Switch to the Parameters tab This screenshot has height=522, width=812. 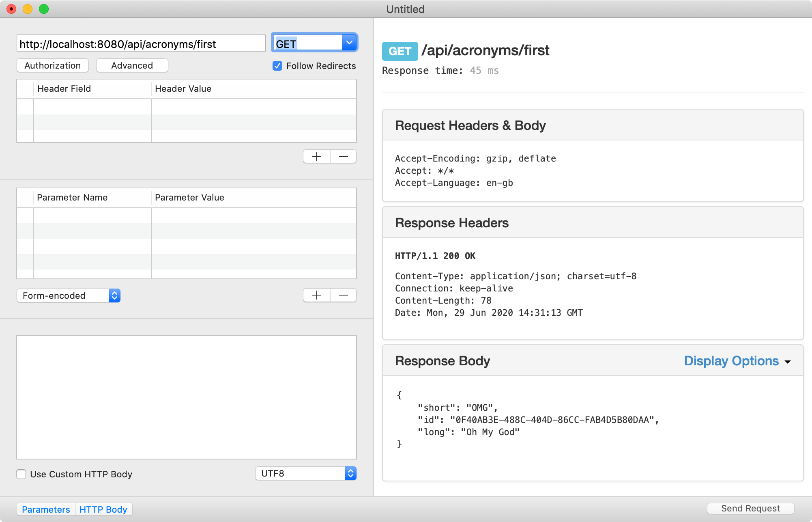[46, 509]
